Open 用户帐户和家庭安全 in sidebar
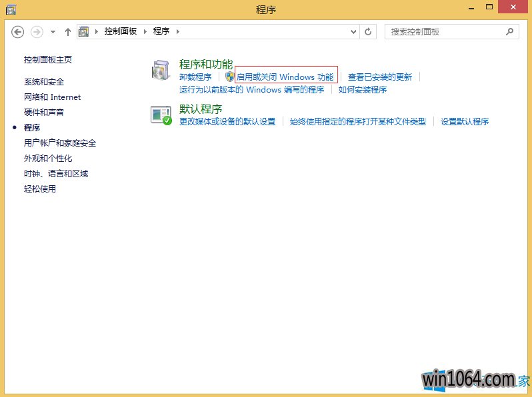Screen dimensions: 532x397 [60, 143]
